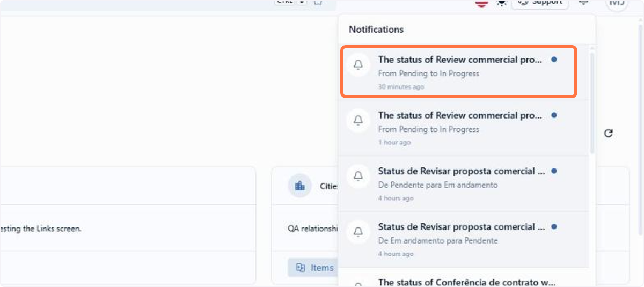Click the 'QA relationshi' text in Cities card
The height and width of the screenshot is (287, 644).
coord(313,229)
